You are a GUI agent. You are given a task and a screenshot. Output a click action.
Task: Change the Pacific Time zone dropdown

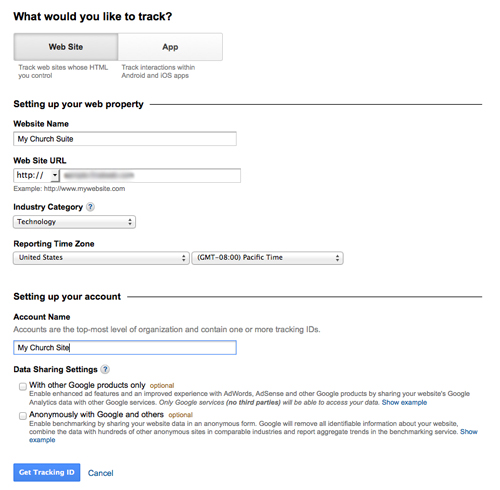[x=267, y=258]
